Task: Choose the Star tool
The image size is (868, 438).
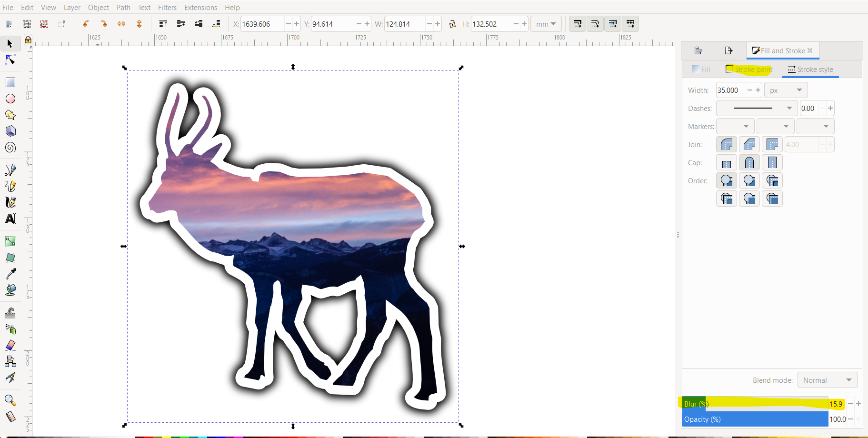Action: 10,115
